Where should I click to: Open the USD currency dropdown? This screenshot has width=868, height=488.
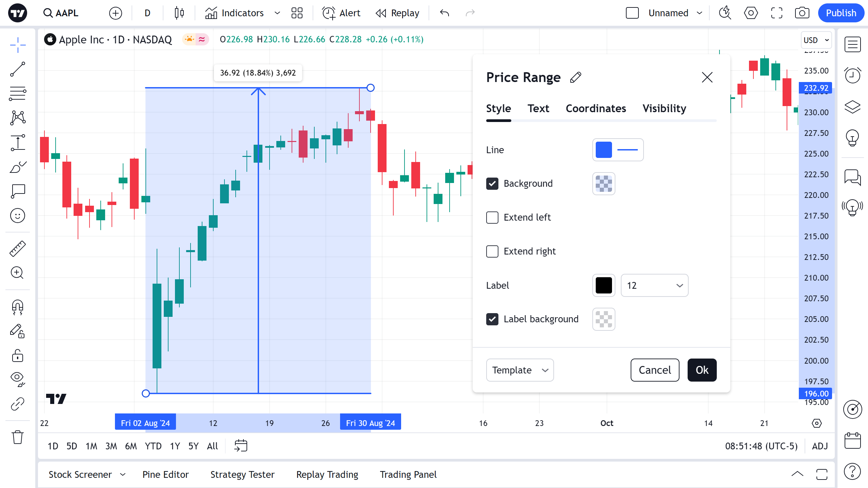pos(816,40)
